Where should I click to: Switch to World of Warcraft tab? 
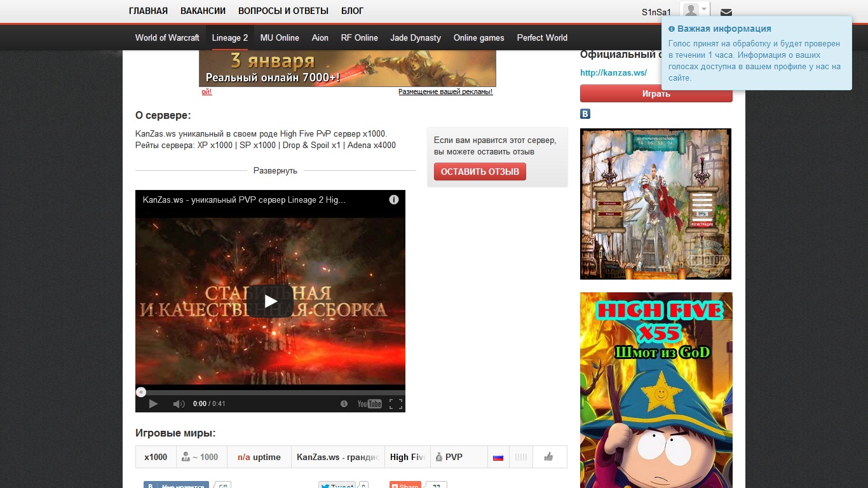167,37
